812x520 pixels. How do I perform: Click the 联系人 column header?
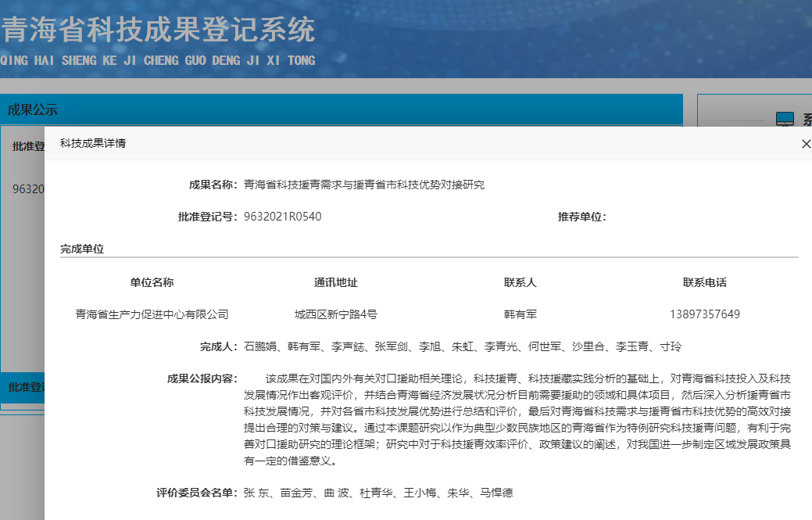pos(520,282)
